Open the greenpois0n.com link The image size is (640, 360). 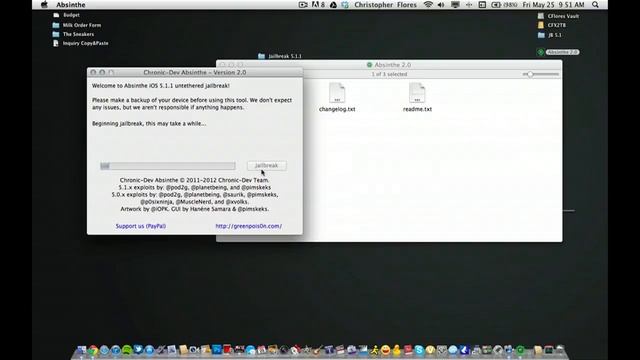click(x=249, y=226)
